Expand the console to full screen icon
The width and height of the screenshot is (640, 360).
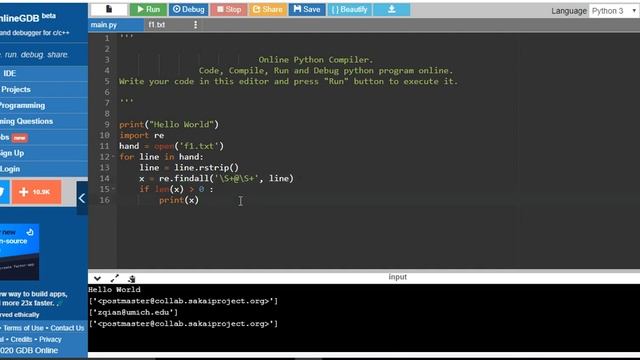click(x=115, y=279)
